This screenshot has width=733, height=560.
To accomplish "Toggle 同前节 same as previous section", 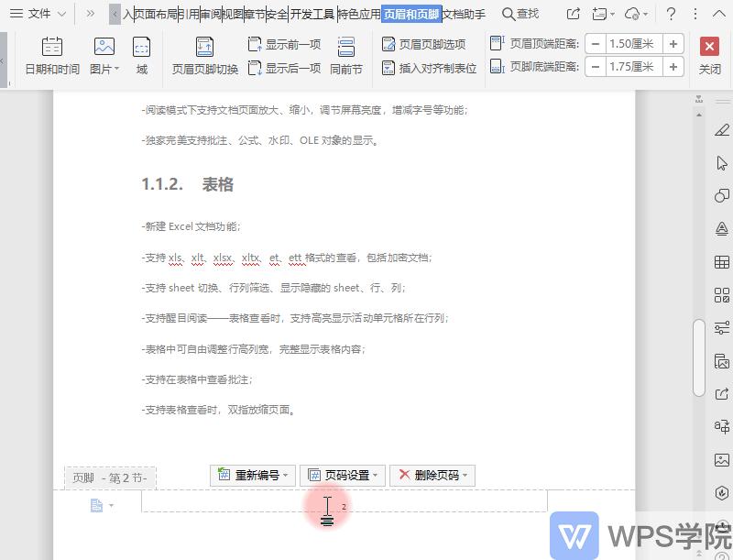I will pyautogui.click(x=345, y=53).
